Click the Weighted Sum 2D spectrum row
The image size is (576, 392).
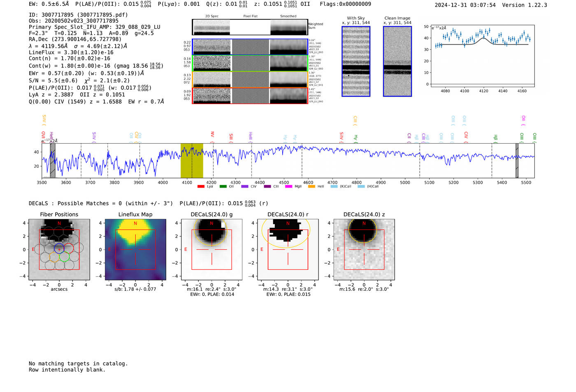(x=250, y=27)
